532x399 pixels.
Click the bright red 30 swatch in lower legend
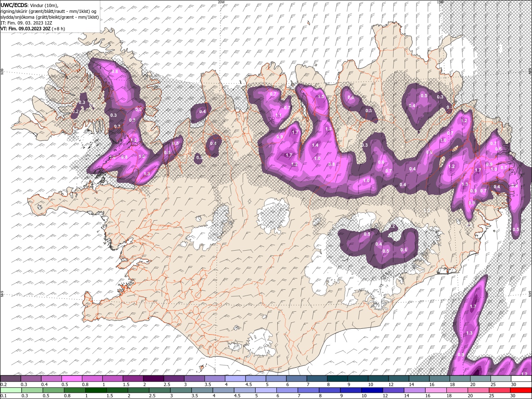point(520,390)
